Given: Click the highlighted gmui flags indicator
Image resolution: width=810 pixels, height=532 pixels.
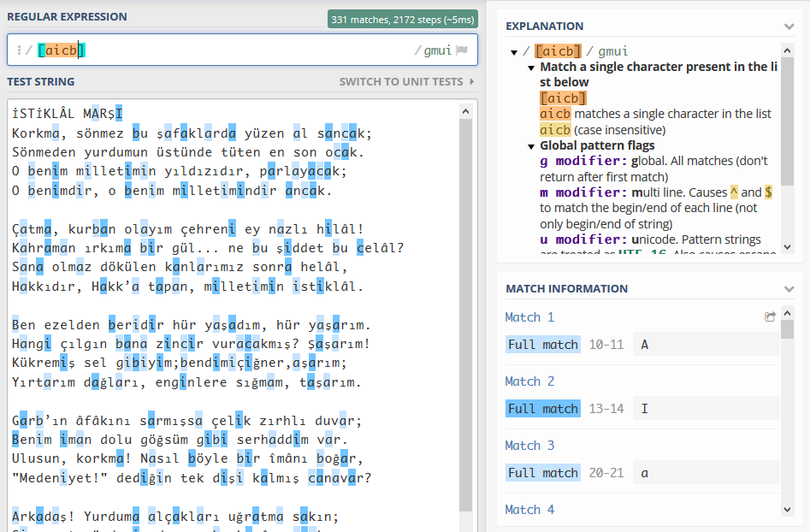Looking at the screenshot, I should (x=435, y=50).
